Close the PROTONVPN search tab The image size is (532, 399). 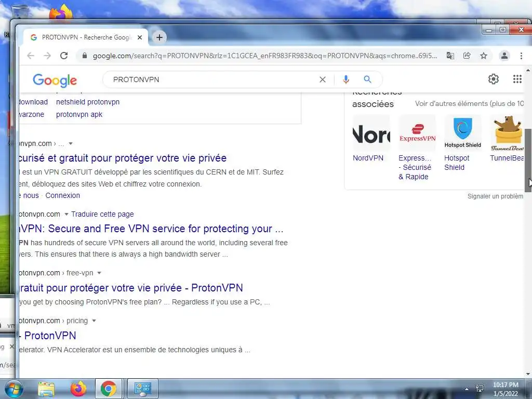pyautogui.click(x=139, y=37)
